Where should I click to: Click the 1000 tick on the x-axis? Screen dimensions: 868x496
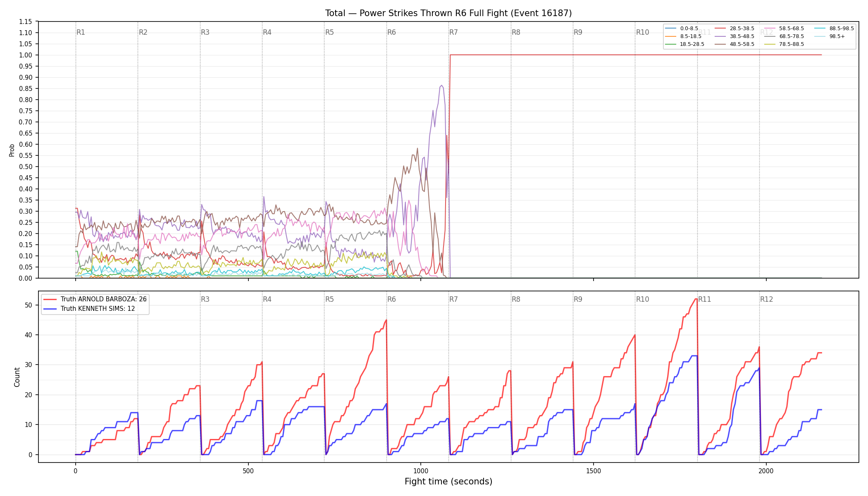(x=421, y=471)
